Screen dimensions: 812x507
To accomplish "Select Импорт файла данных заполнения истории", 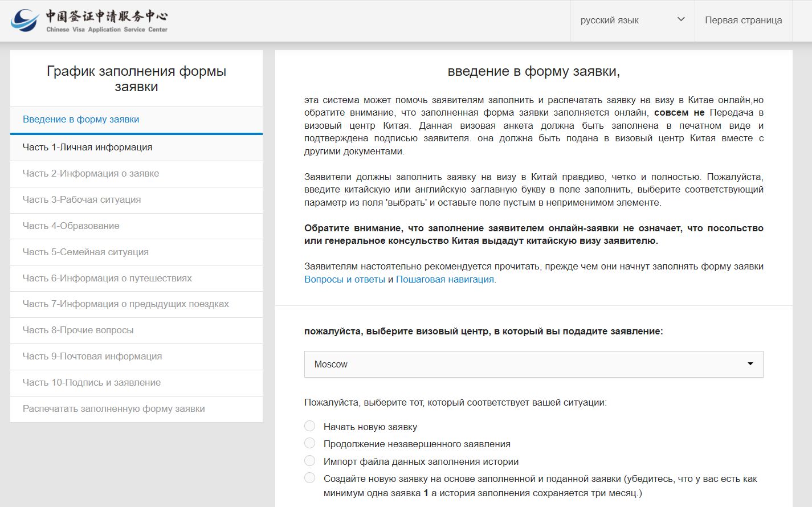I will tap(310, 461).
